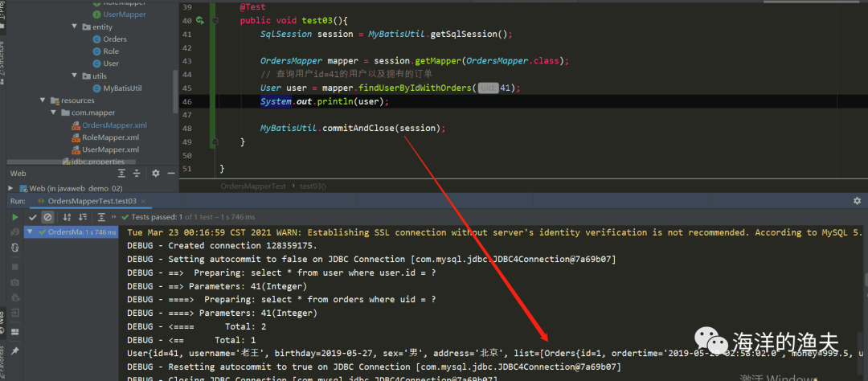Click line number 46 in gutter

[186, 101]
